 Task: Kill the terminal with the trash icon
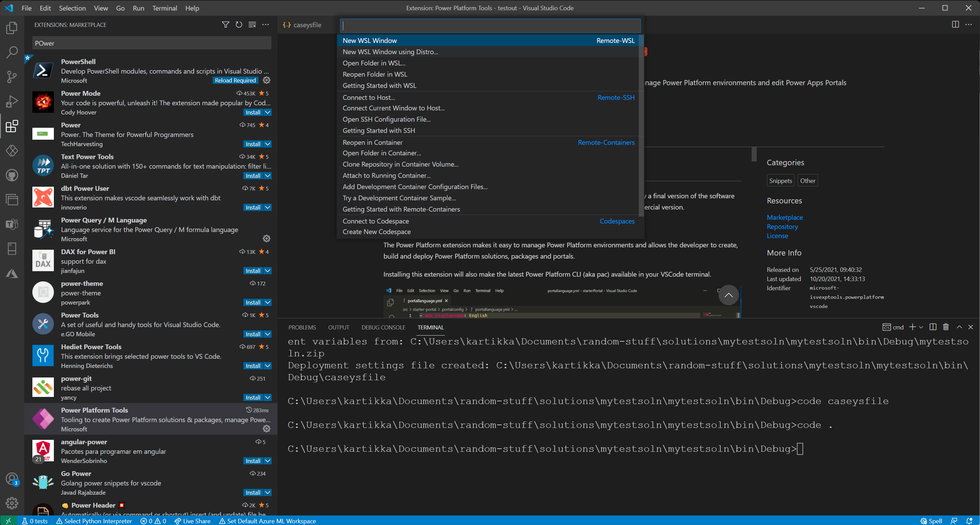click(x=946, y=327)
